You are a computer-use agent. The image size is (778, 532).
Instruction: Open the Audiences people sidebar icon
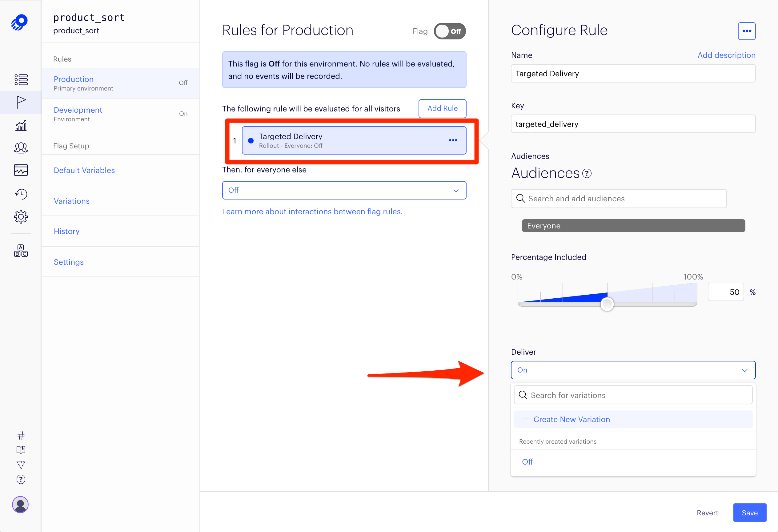(x=21, y=148)
